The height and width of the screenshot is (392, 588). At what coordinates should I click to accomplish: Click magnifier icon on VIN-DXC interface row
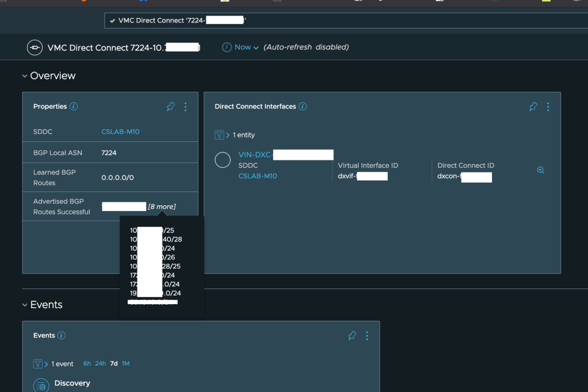(x=540, y=170)
